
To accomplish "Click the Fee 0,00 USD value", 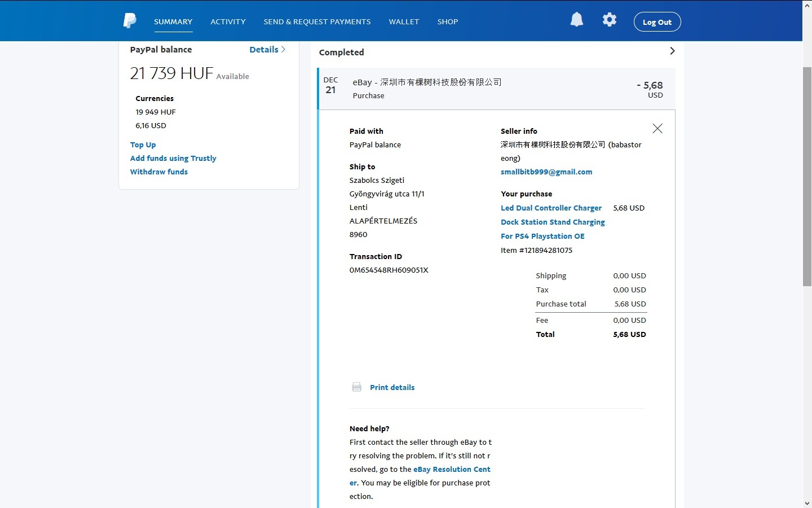I will 629,321.
